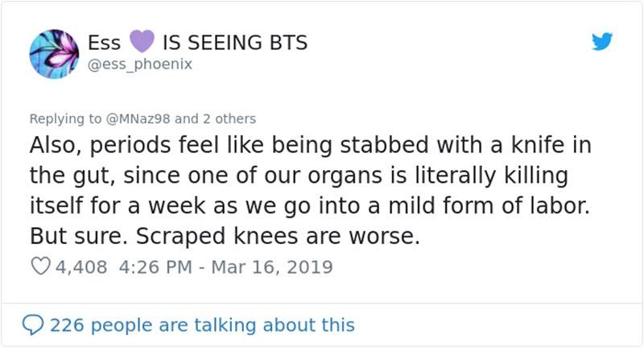This screenshot has height=348, width=644.
Task: Like the tweet with the heart icon
Action: tap(40, 267)
